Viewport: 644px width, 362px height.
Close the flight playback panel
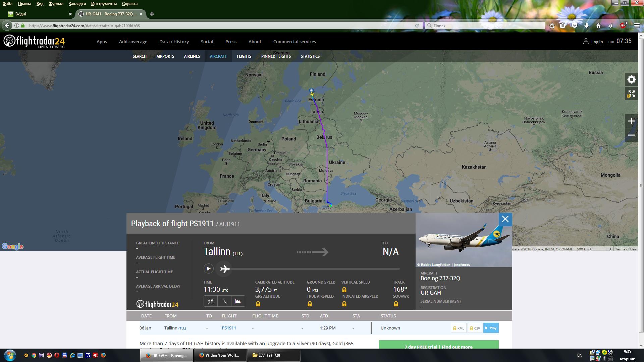tap(505, 219)
